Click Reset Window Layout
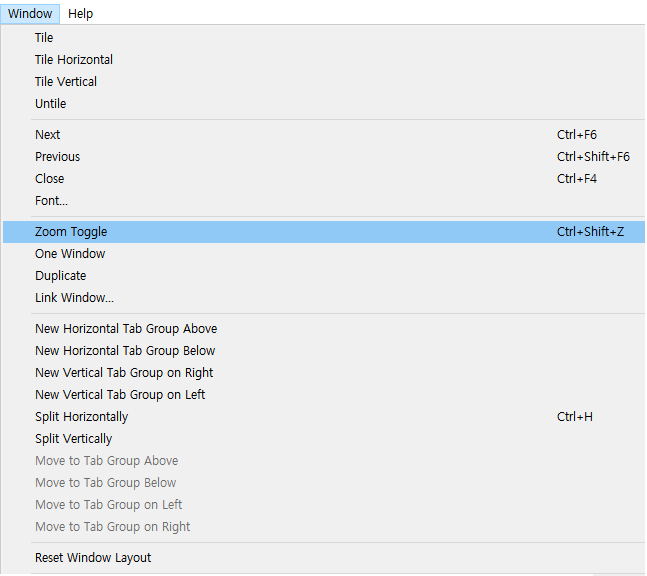Viewport: 647px width, 576px height. (x=324, y=557)
